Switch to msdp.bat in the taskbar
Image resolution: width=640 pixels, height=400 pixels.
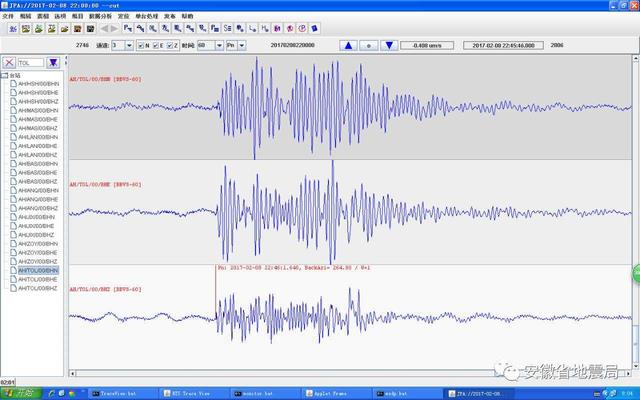407,393
